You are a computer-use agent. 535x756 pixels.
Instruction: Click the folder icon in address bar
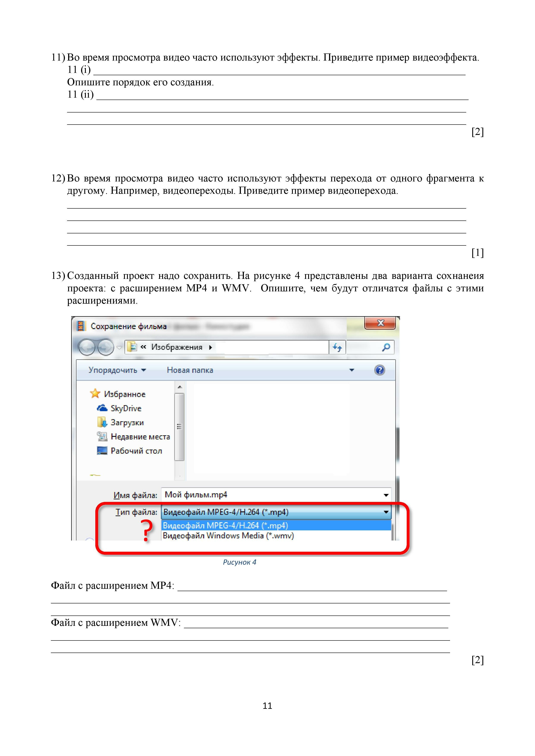(132, 347)
